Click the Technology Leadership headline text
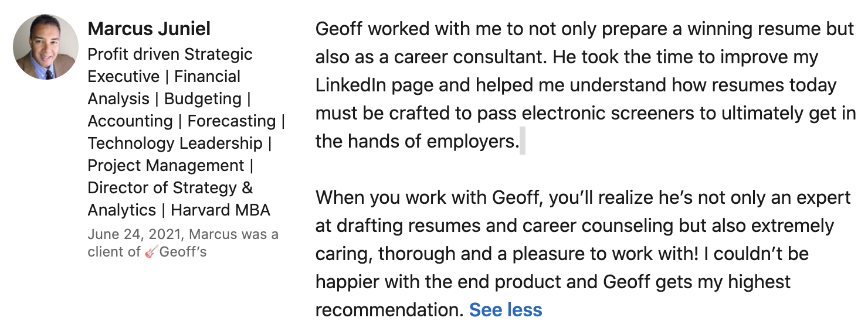The height and width of the screenshot is (328, 868). click(x=175, y=143)
